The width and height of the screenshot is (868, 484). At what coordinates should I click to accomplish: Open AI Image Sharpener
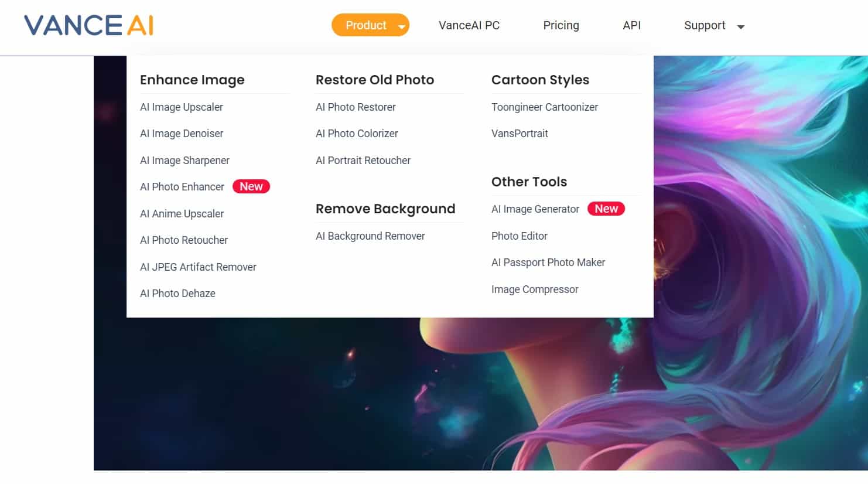click(x=184, y=161)
